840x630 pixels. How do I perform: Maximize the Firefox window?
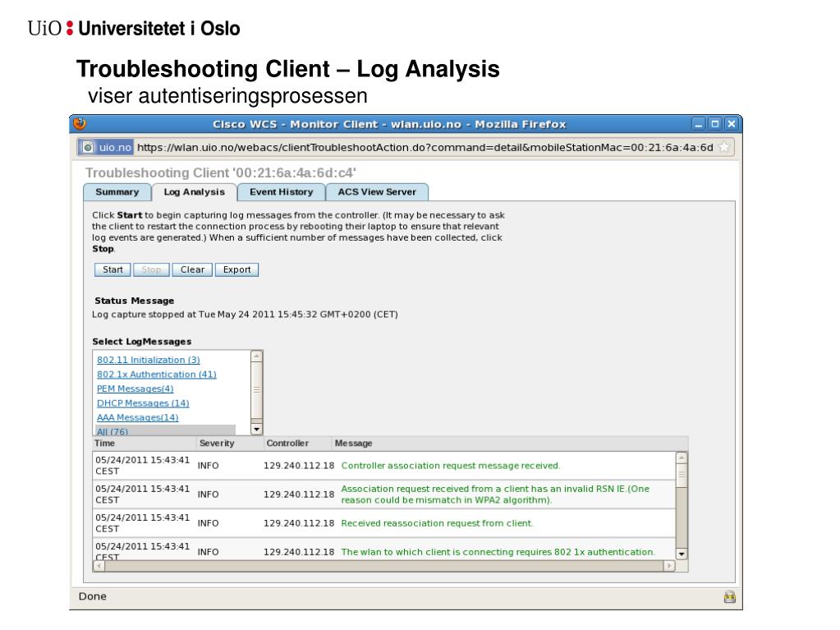tap(714, 124)
